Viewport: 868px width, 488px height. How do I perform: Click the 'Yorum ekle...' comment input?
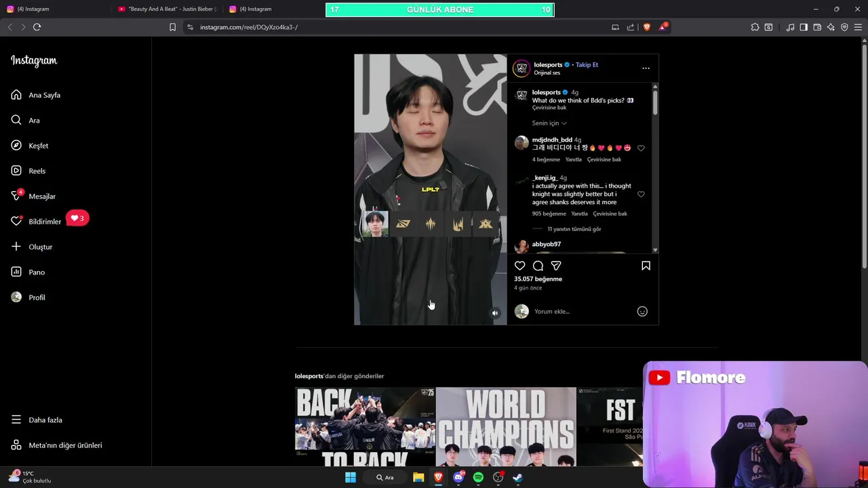(583, 311)
